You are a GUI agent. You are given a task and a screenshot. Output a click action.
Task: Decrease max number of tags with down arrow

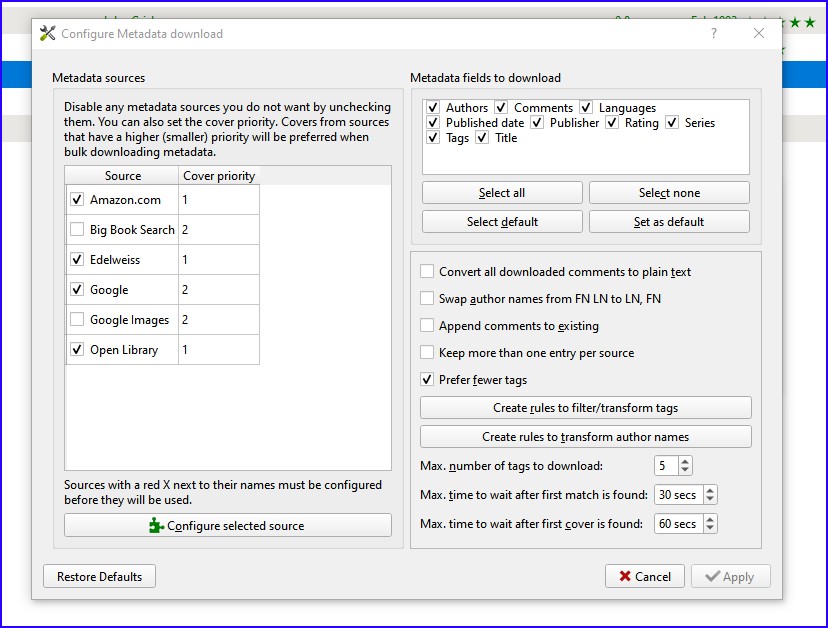pyautogui.click(x=685, y=470)
